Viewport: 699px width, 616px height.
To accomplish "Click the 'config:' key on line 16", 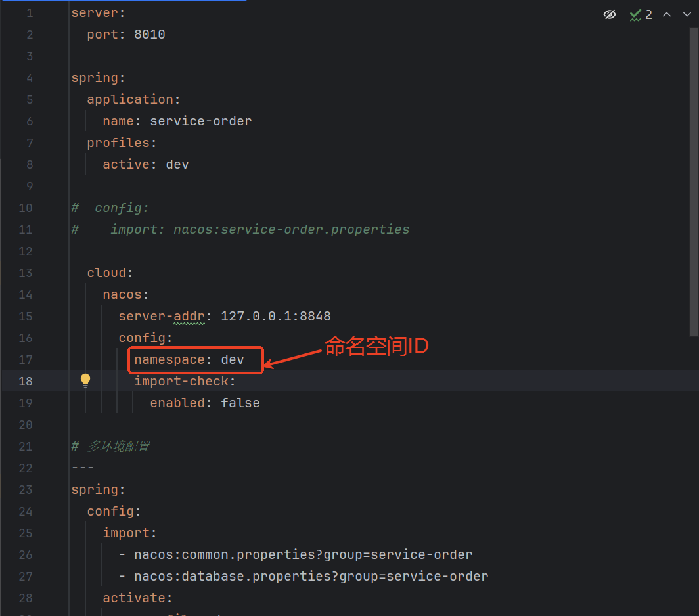I will pos(146,338).
